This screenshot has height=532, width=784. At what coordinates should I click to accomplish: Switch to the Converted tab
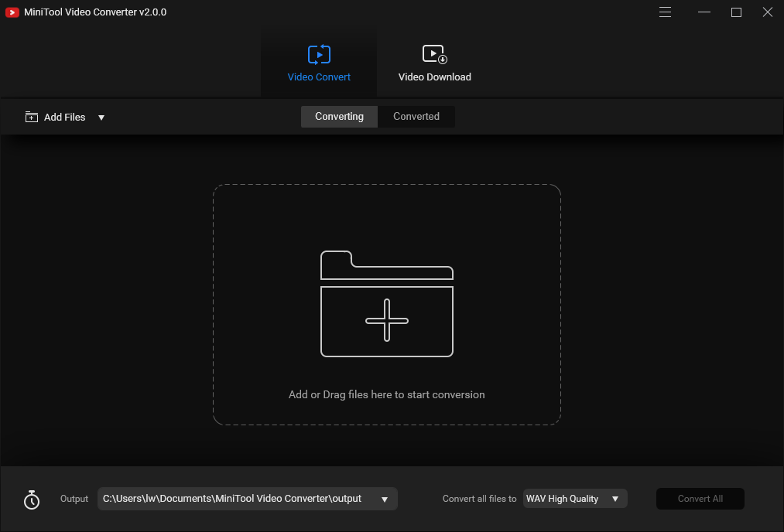(x=416, y=116)
